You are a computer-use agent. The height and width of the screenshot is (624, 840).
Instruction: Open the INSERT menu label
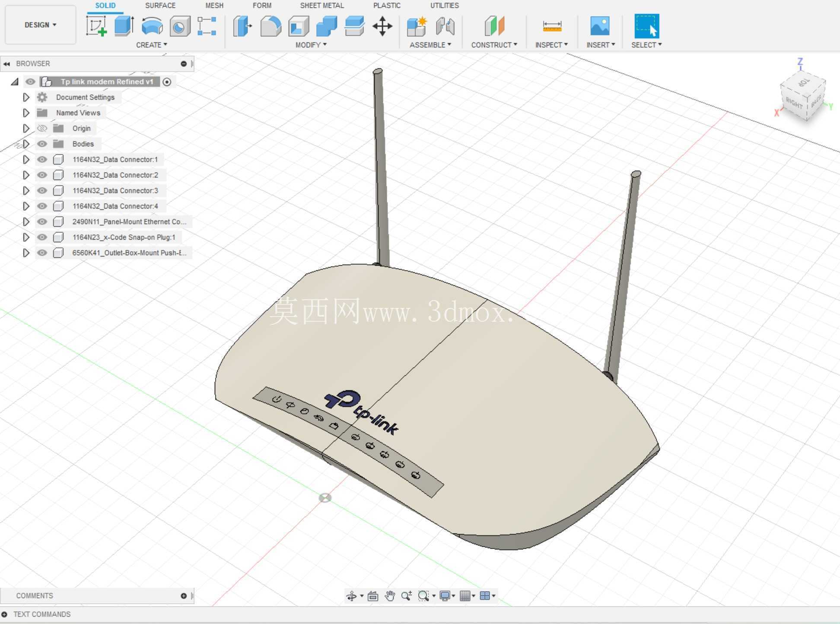[601, 45]
